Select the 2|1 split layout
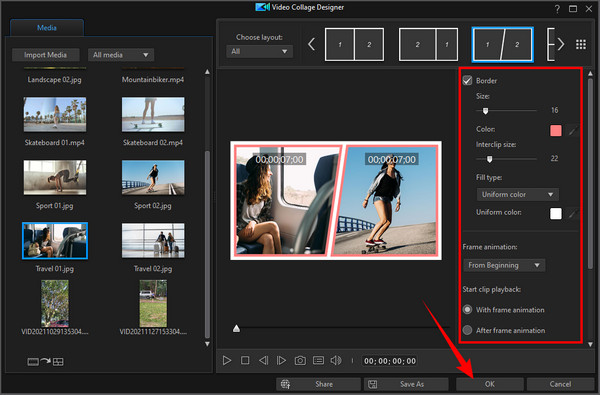Screen dimensions: 600x395 point(428,44)
